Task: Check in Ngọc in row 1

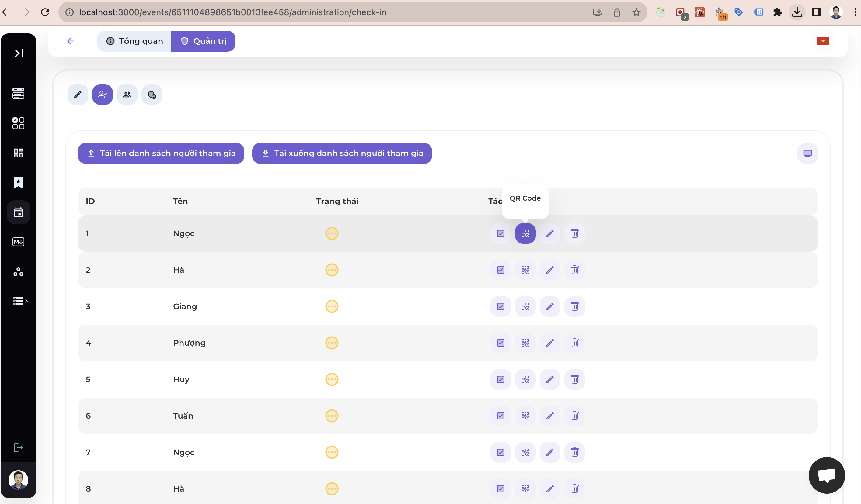Action: (500, 233)
